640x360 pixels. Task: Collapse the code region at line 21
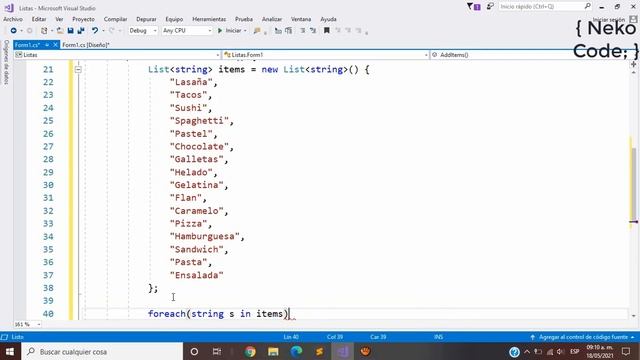78,70
